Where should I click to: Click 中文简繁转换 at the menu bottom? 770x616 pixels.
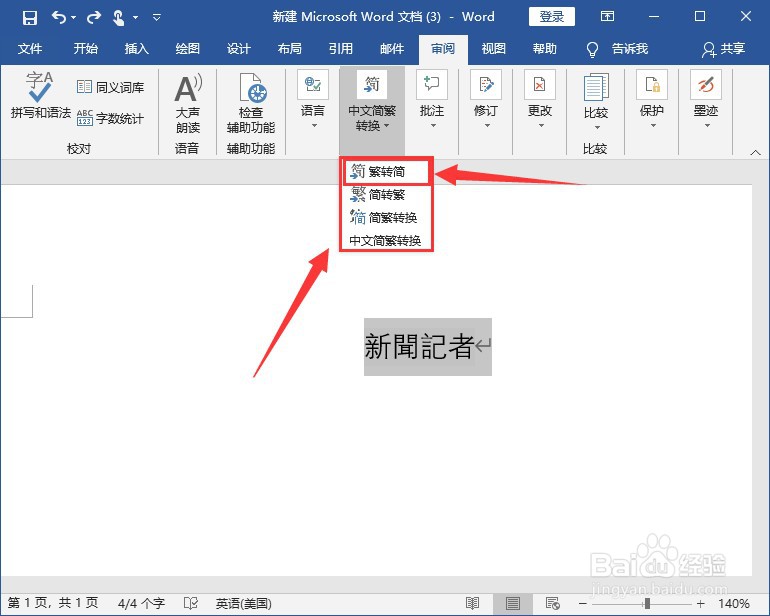386,240
